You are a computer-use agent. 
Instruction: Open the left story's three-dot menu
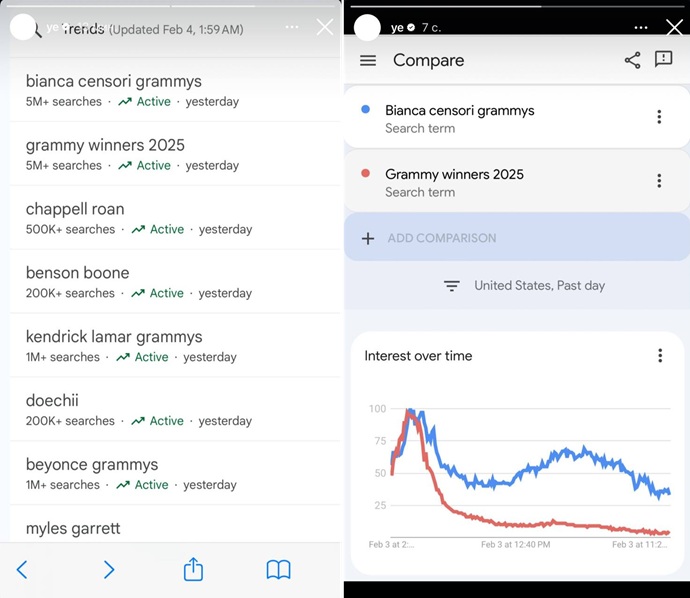292,27
